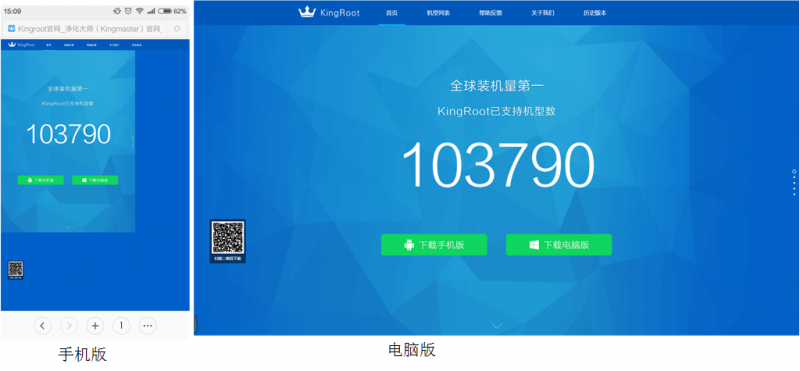Screen dimensions: 800x371
Task: Click the down chevron at bottom of desktop page
Action: click(x=496, y=326)
